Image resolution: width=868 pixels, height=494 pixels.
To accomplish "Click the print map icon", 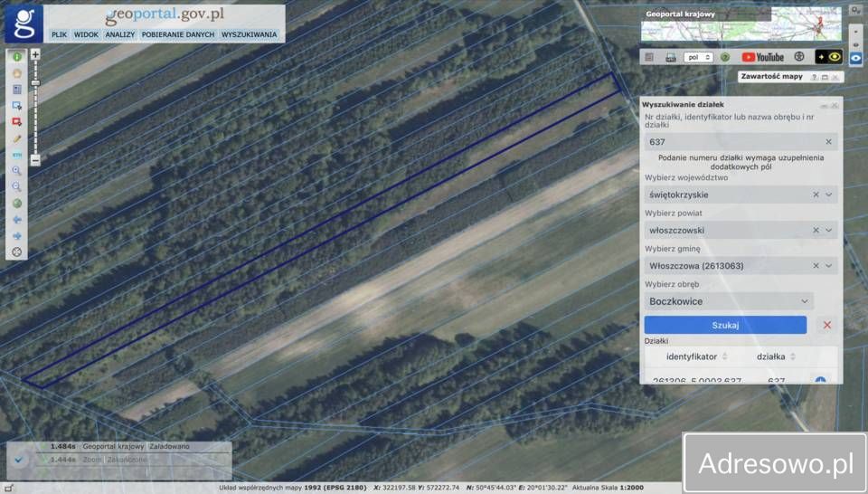I will (x=670, y=57).
